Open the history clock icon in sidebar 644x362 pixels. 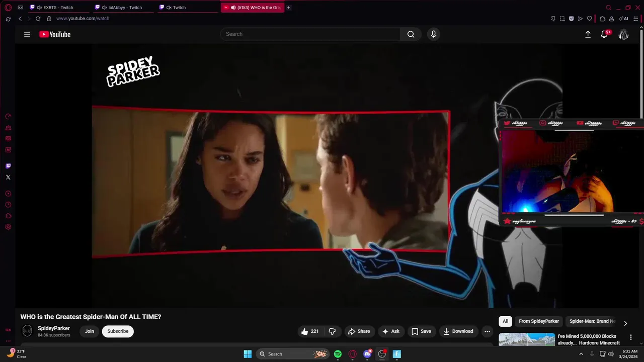point(8,205)
